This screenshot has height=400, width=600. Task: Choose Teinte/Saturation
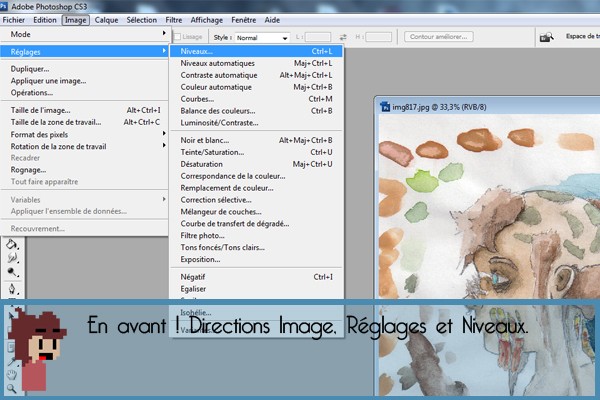point(256,152)
